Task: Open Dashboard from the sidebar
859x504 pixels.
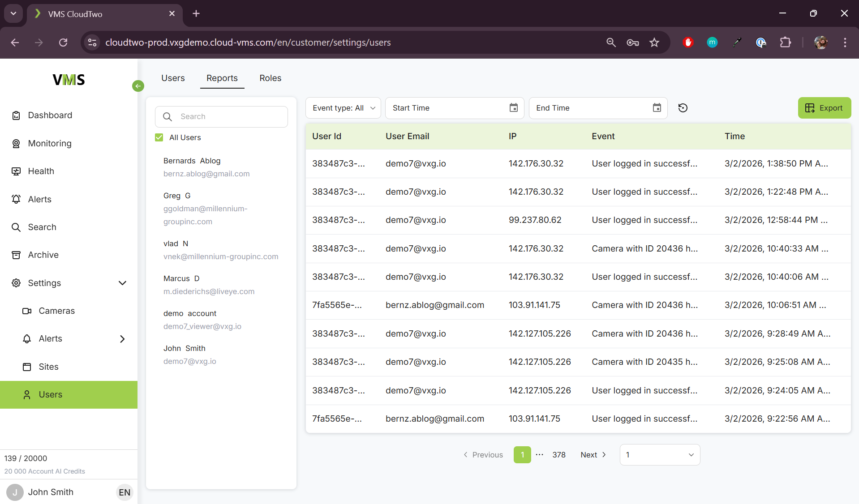Action: [x=50, y=115]
